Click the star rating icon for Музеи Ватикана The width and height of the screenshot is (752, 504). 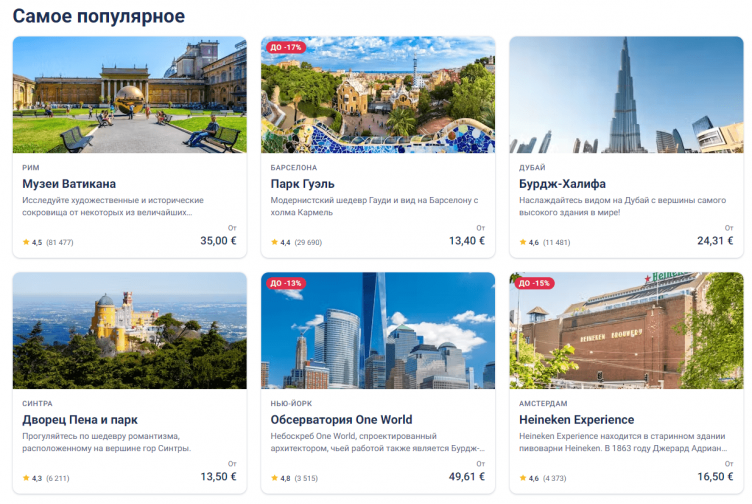pos(26,242)
